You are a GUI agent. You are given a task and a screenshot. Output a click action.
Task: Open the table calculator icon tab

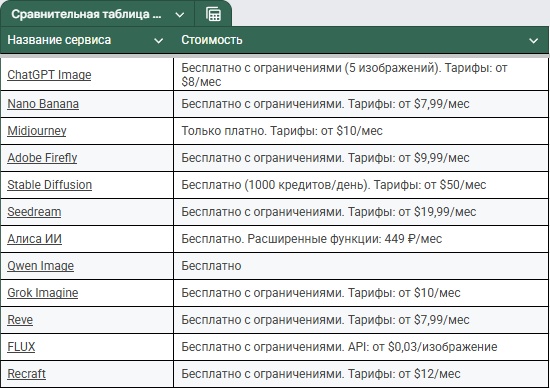213,14
